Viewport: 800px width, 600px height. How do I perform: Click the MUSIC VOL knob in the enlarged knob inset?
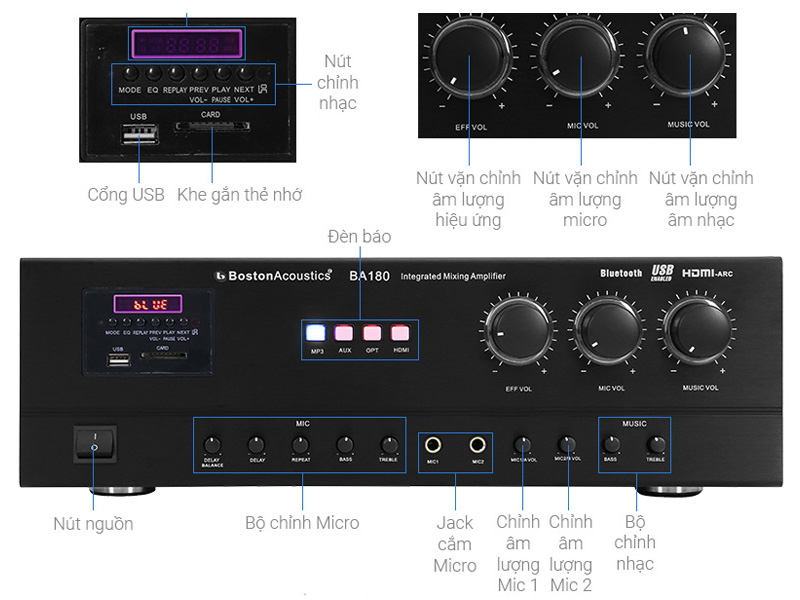687,55
